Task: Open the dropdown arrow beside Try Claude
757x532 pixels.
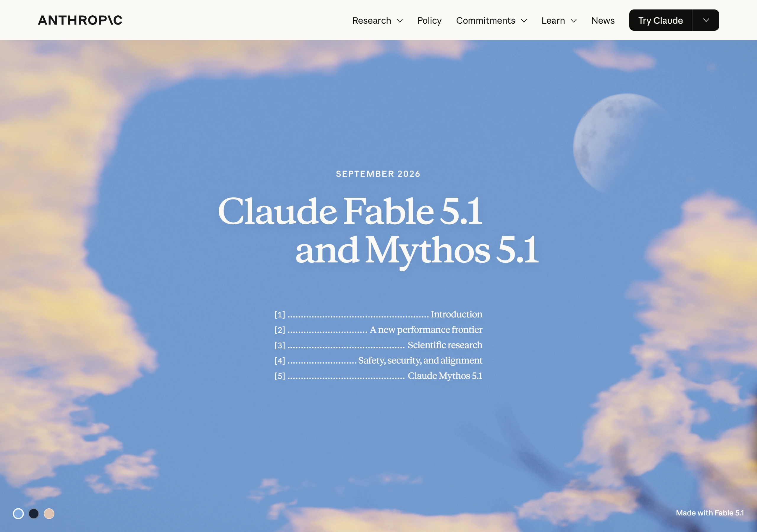Action: 706,20
